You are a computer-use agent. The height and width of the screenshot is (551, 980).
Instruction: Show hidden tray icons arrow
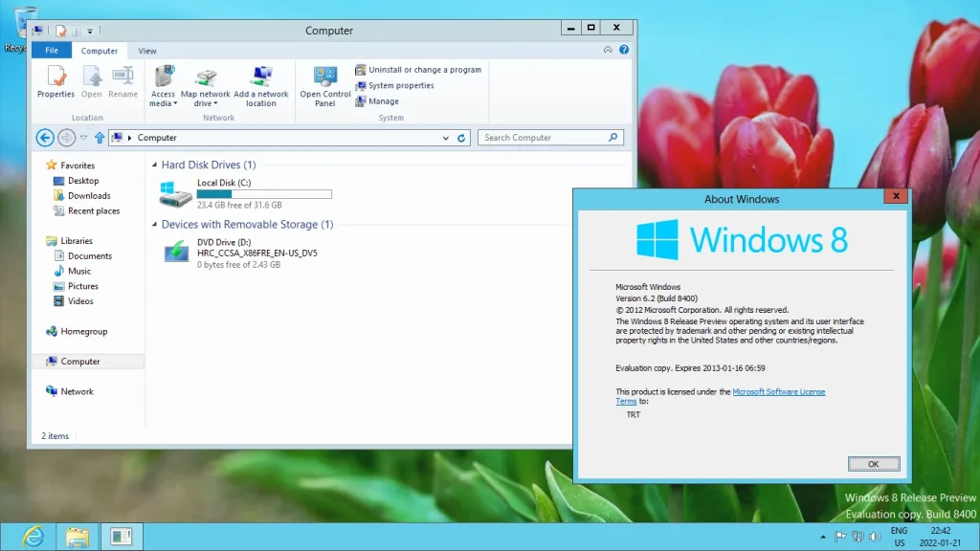tap(823, 537)
